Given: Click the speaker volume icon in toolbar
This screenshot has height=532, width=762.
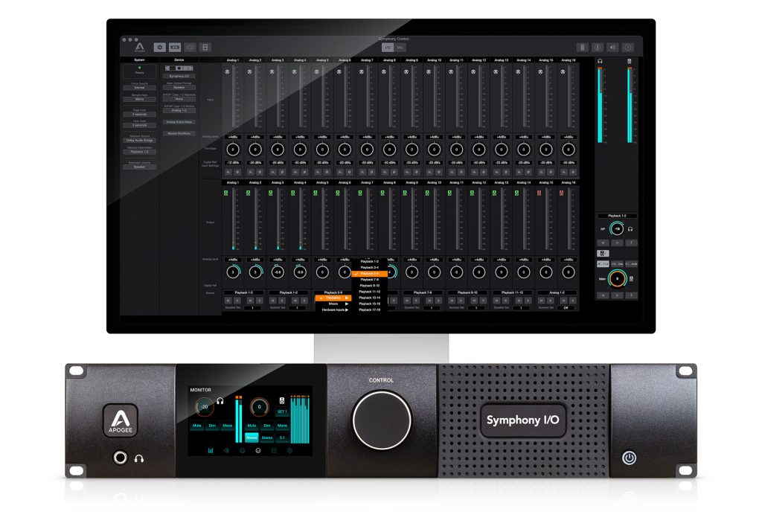Looking at the screenshot, I should pos(612,47).
